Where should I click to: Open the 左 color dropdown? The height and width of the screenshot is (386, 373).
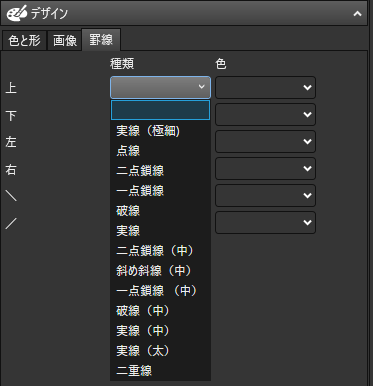265,141
